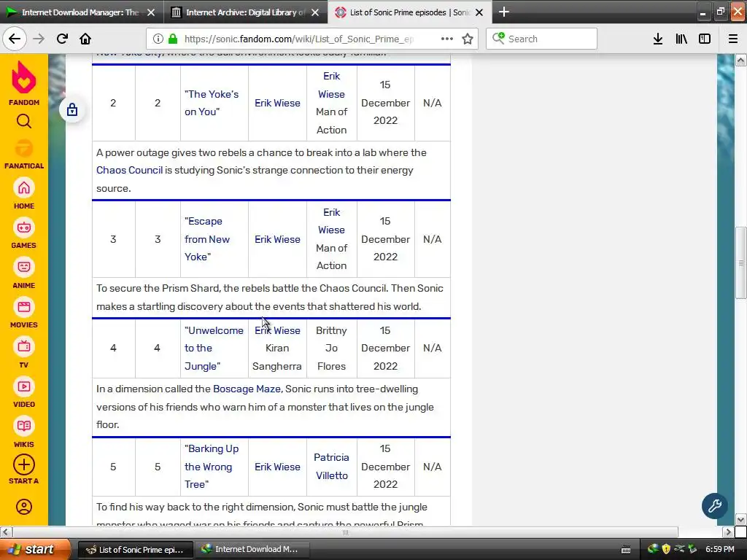This screenshot has width=747, height=560.
Task: Show site information icon in the address bar
Action: click(158, 39)
